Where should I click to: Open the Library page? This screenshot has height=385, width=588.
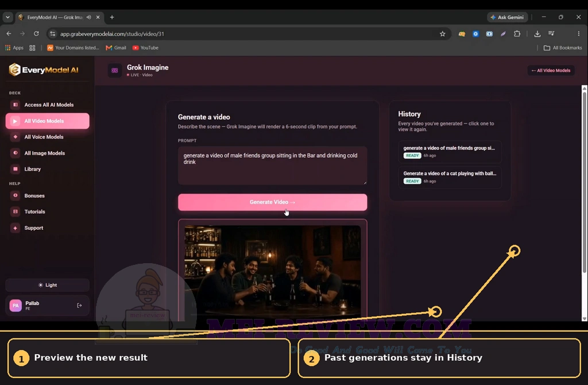[x=47, y=169]
